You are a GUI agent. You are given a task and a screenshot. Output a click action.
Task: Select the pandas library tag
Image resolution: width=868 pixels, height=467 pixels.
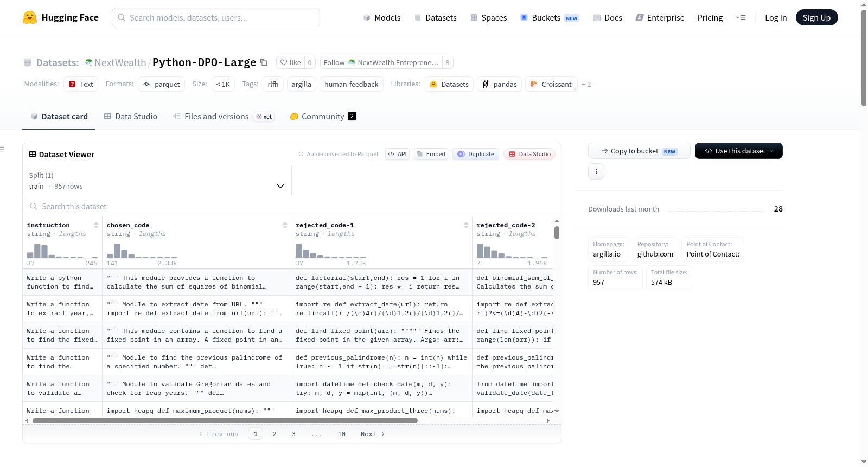(x=500, y=84)
